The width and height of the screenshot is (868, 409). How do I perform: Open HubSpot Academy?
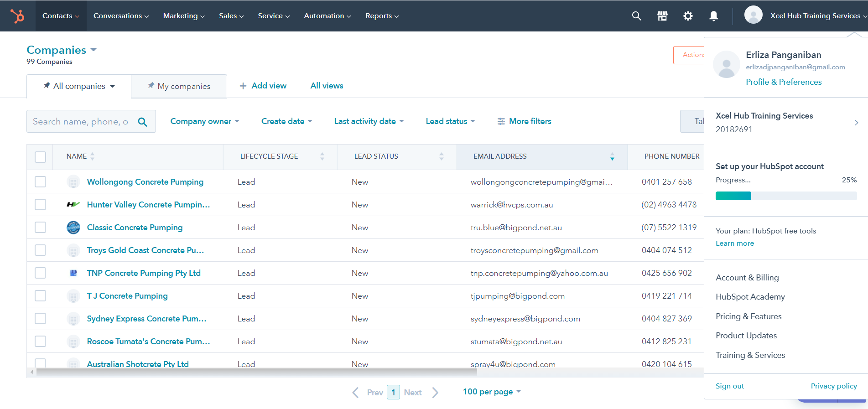[x=750, y=297]
